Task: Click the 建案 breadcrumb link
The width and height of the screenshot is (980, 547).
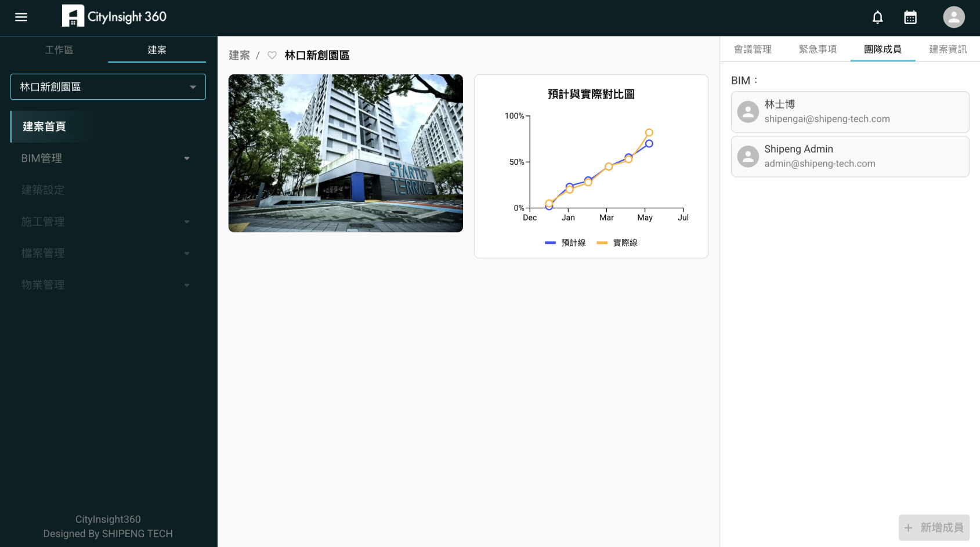Action: tap(239, 56)
